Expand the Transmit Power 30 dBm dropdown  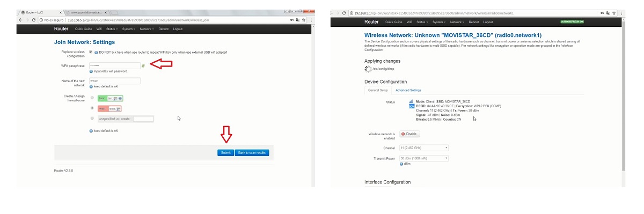point(424,158)
